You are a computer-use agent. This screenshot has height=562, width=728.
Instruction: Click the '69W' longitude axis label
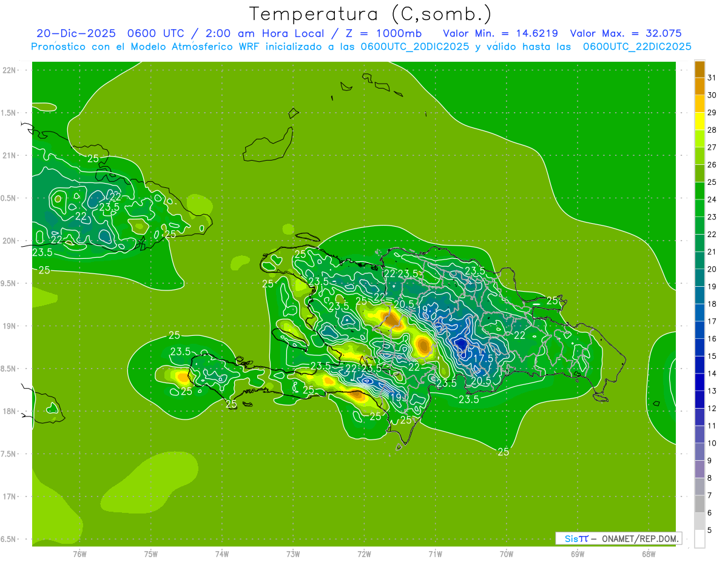[578, 554]
